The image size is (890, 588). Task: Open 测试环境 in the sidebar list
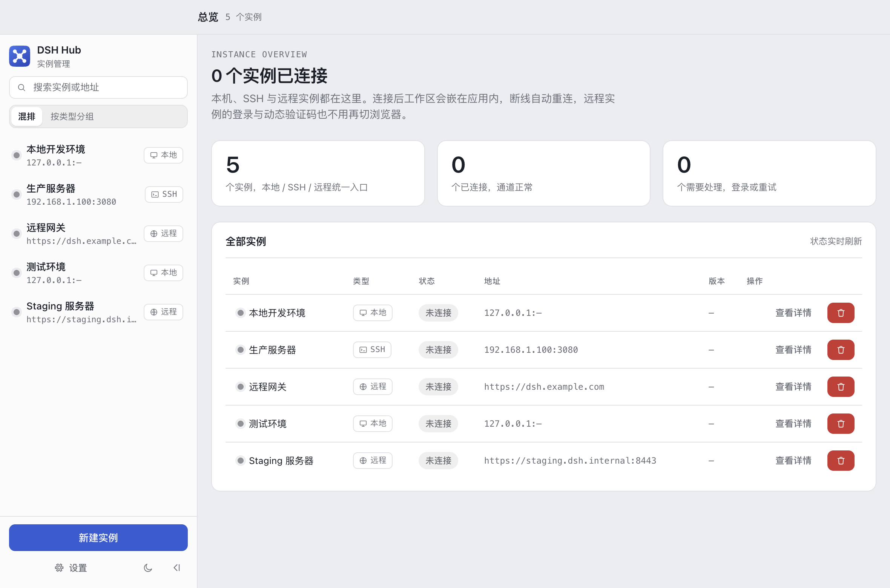(x=98, y=273)
